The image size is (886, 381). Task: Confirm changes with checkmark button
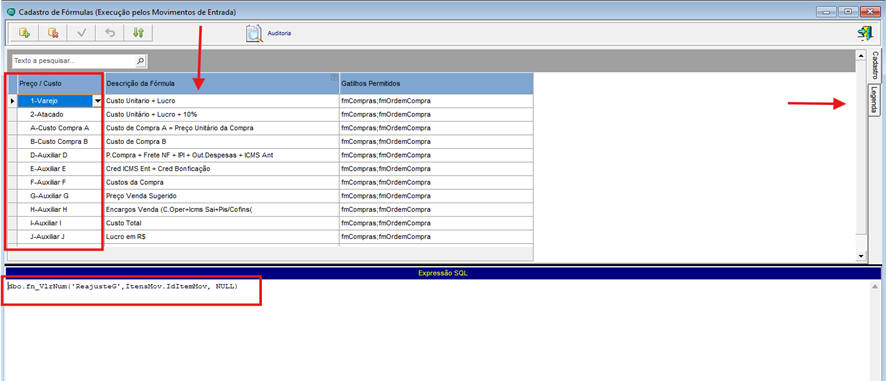(x=81, y=33)
